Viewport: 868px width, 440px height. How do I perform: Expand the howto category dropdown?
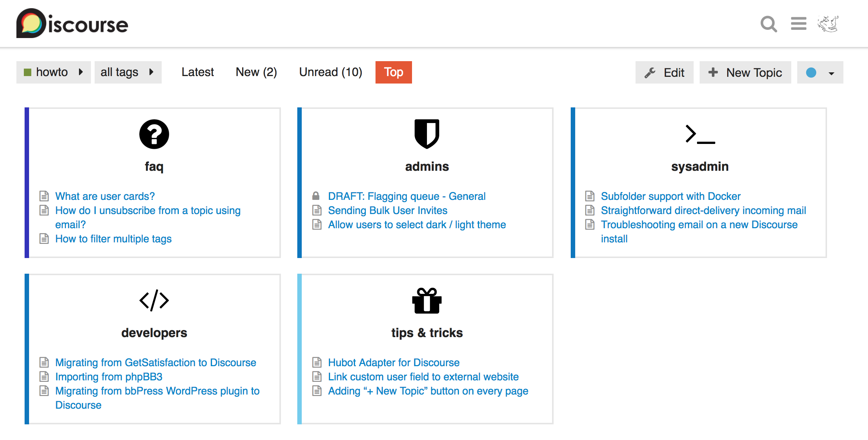click(x=53, y=72)
